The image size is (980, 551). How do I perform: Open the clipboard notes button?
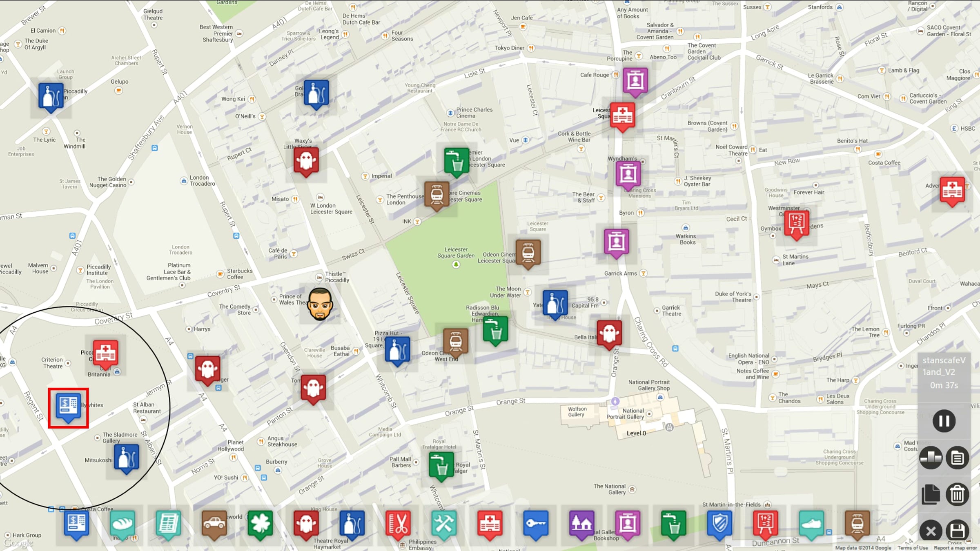tap(958, 458)
